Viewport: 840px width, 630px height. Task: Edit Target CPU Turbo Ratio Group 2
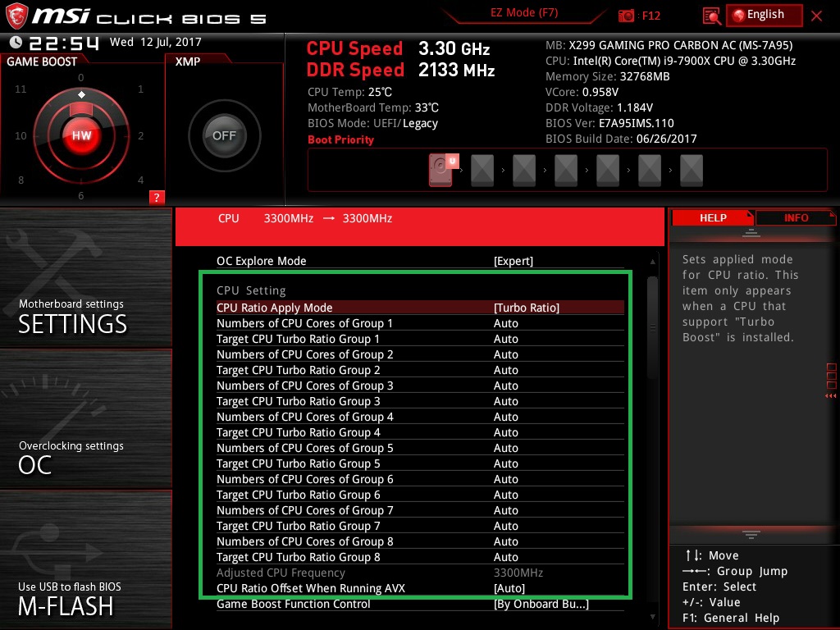point(420,370)
